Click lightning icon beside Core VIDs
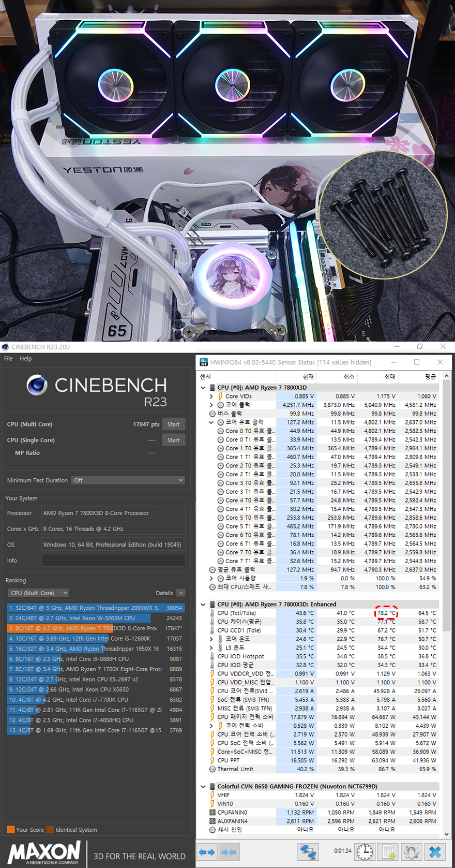The image size is (455, 868). (x=220, y=396)
